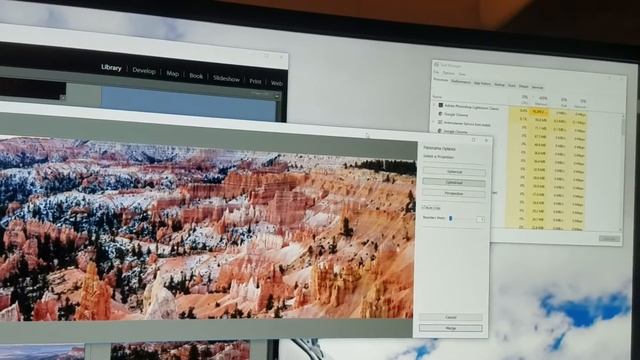Click the Boundary Warp value field
The height and width of the screenshot is (360, 640).
tap(480, 220)
